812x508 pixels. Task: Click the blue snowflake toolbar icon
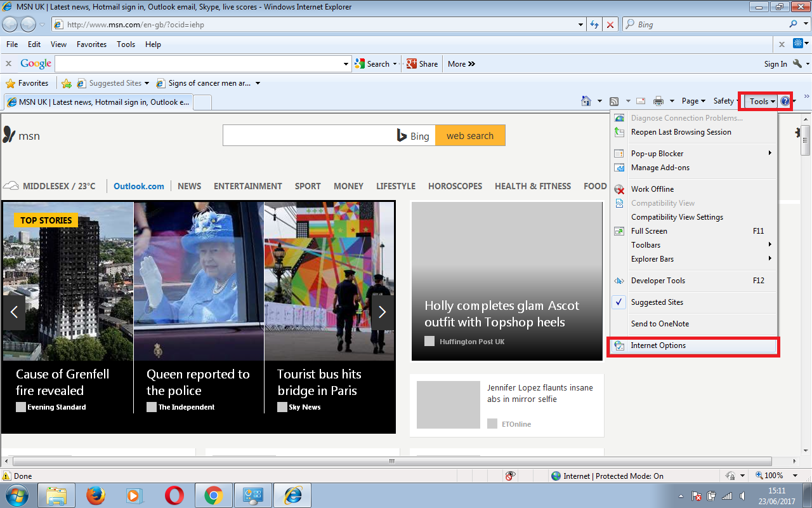pos(798,43)
